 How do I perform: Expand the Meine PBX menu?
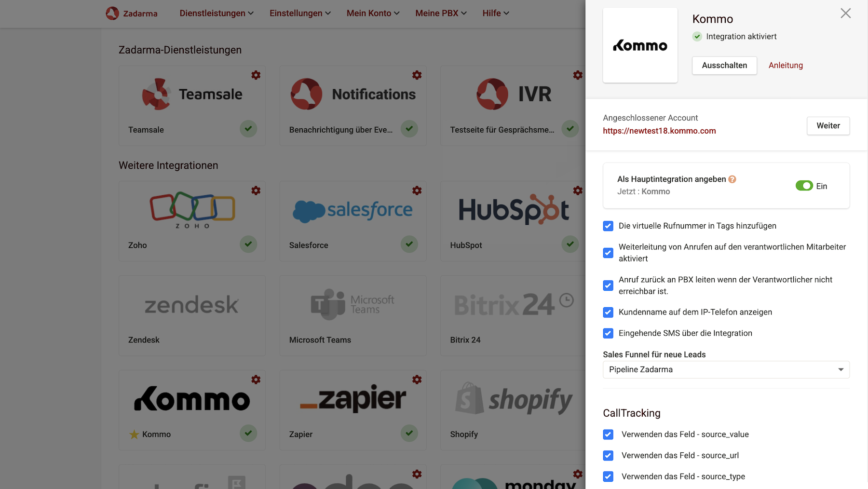441,14
